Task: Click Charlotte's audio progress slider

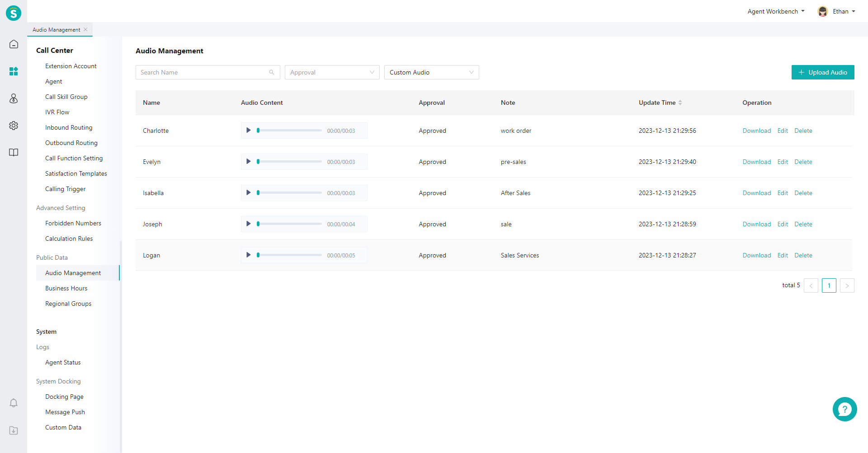Action: [289, 131]
